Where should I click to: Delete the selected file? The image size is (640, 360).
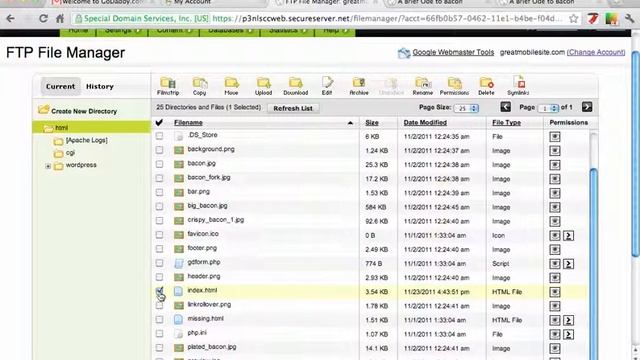(x=486, y=86)
